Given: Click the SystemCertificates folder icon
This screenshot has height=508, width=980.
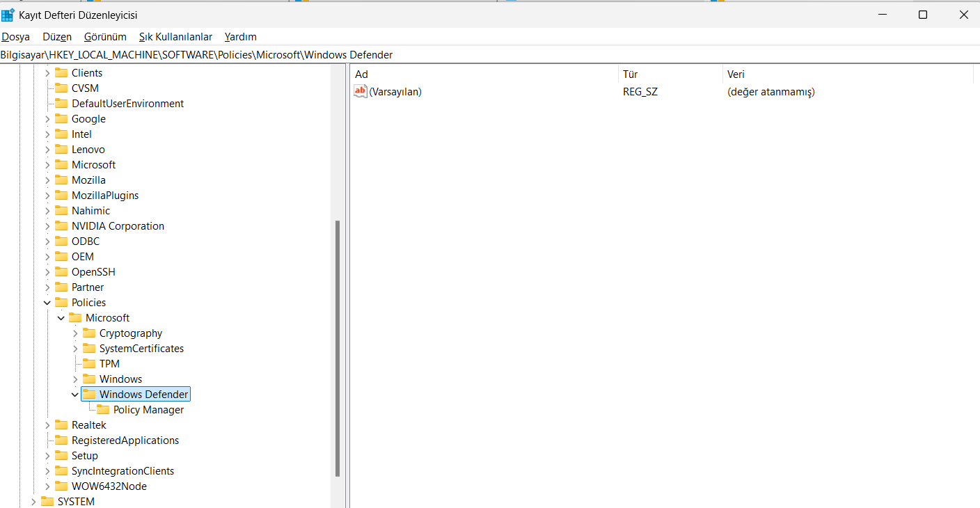Looking at the screenshot, I should pyautogui.click(x=89, y=349).
